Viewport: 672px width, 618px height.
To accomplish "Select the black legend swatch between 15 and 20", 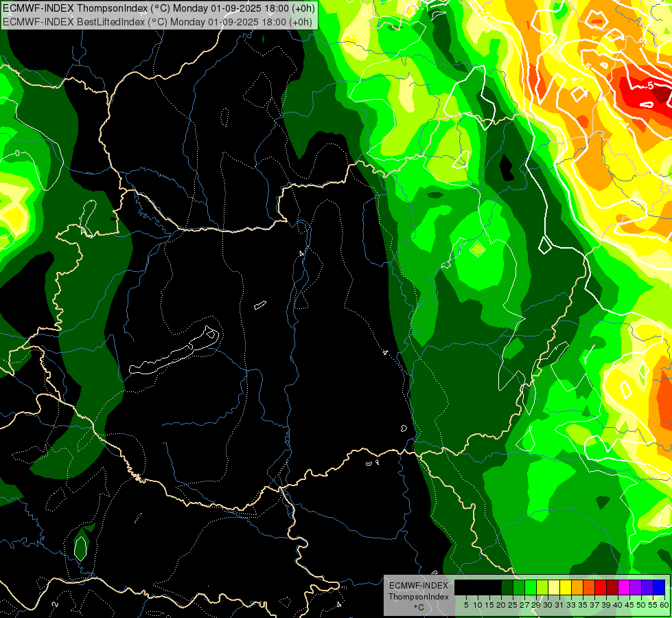I will pos(496,587).
